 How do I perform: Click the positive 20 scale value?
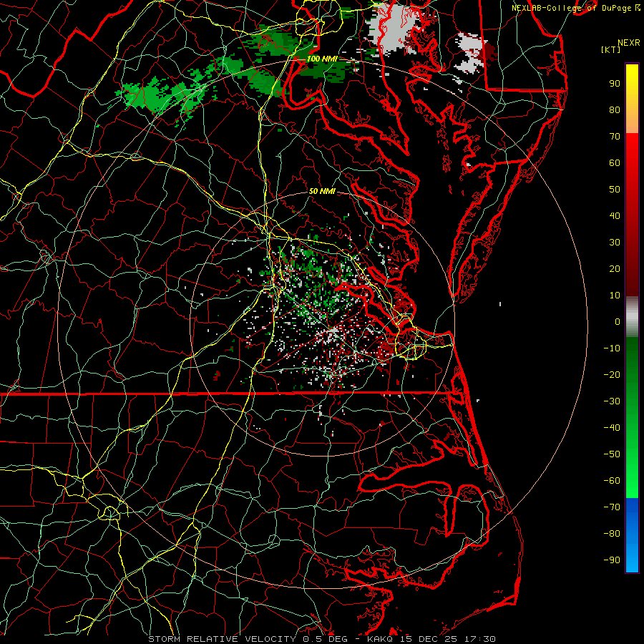pos(615,268)
